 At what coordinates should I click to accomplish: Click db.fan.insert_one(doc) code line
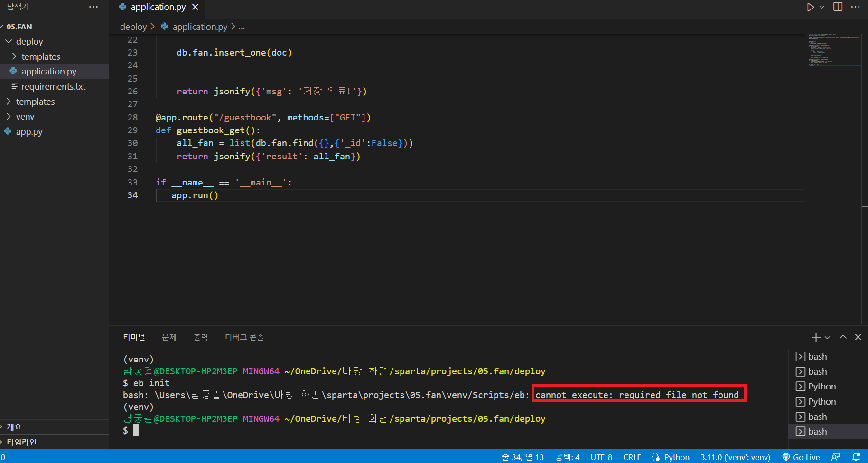tap(234, 53)
